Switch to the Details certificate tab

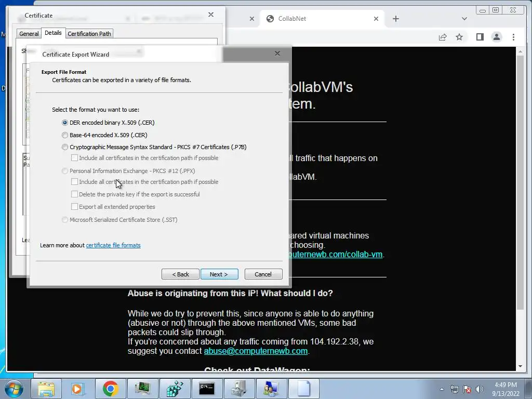click(x=53, y=33)
